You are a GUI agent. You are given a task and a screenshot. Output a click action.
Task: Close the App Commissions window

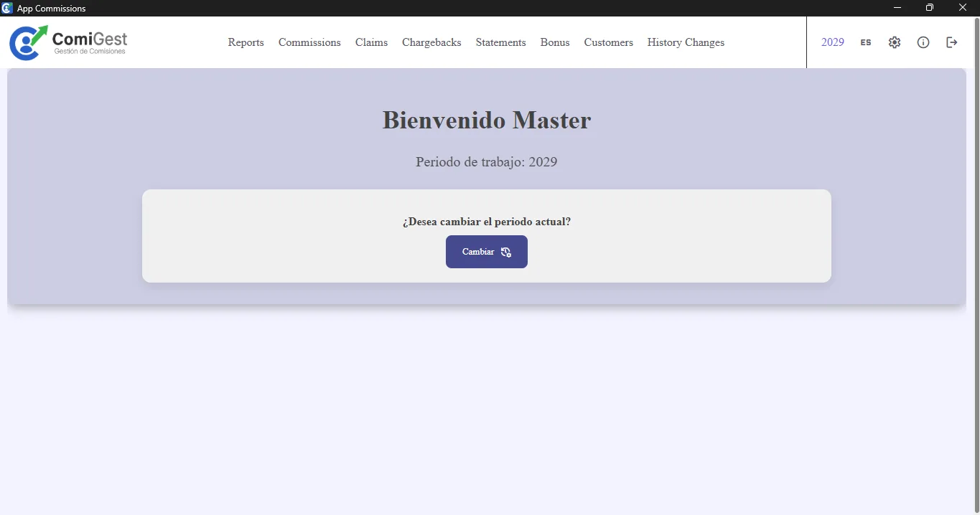pos(963,8)
